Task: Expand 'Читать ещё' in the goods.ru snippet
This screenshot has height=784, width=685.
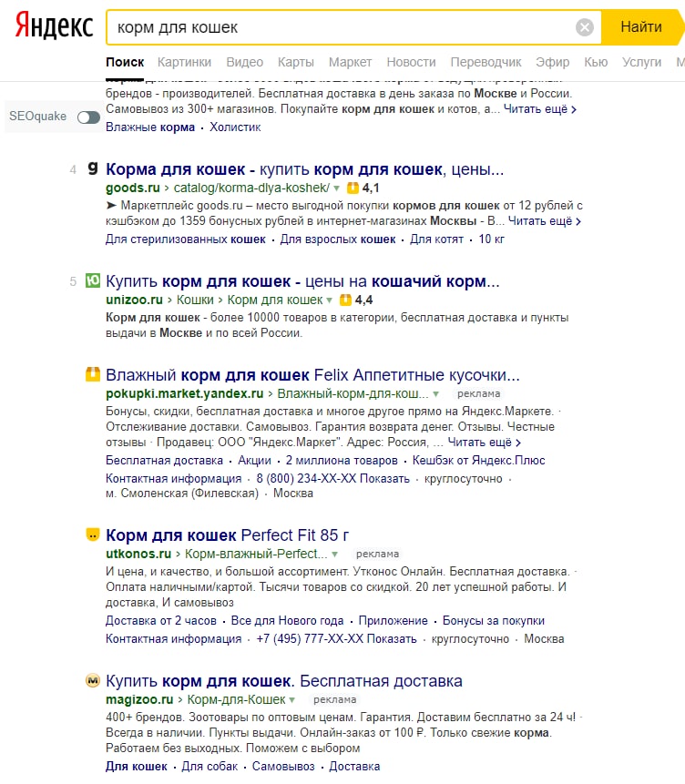Action: click(545, 221)
